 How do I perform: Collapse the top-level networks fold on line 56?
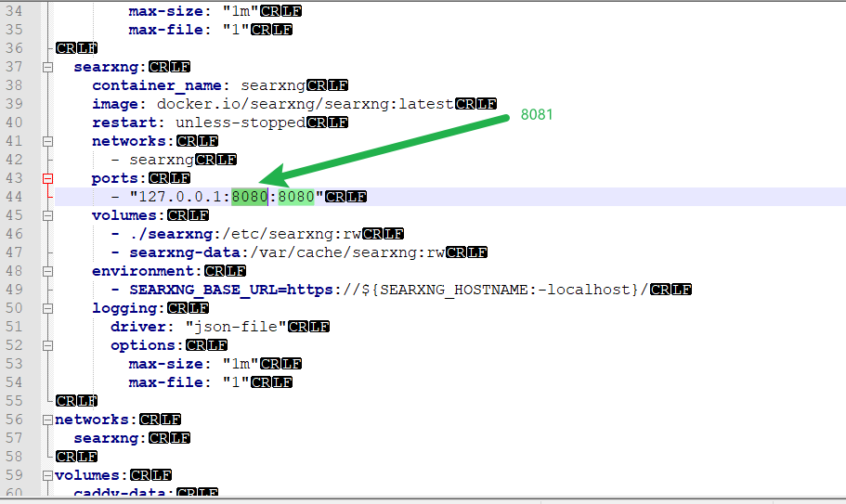point(48,420)
